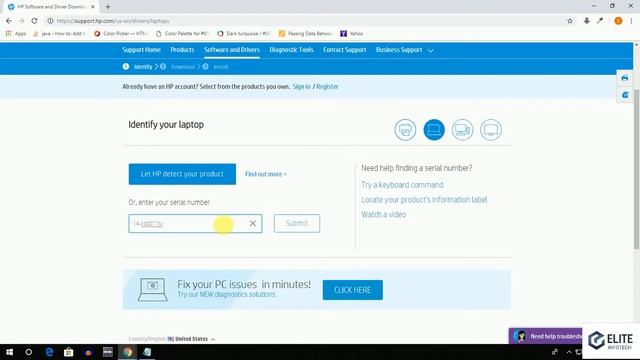This screenshot has height=360, width=640.
Task: Open the Find out more link
Action: [x=266, y=174]
